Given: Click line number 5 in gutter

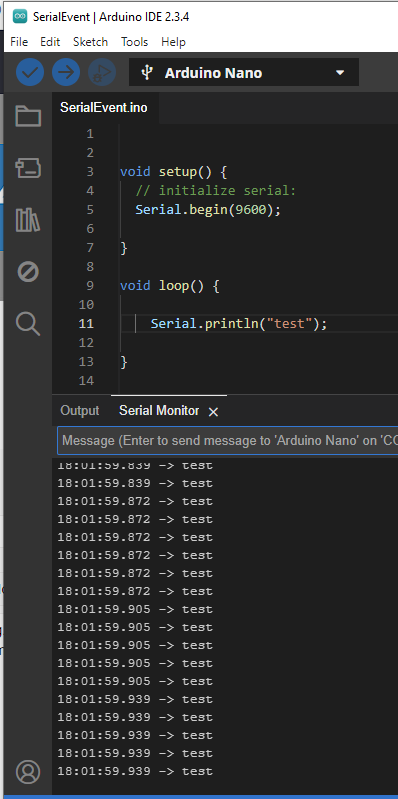Looking at the screenshot, I should point(90,209).
